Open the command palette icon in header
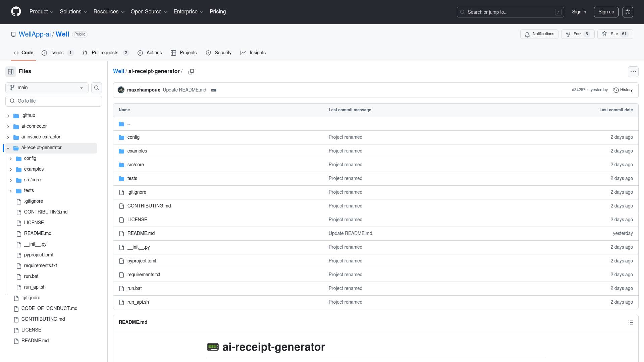 (628, 12)
